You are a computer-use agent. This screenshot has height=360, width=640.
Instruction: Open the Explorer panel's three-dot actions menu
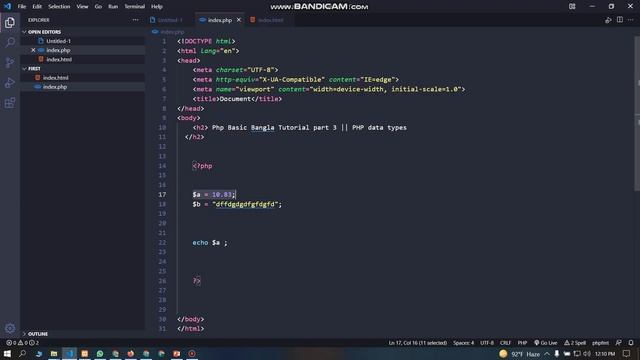click(136, 20)
